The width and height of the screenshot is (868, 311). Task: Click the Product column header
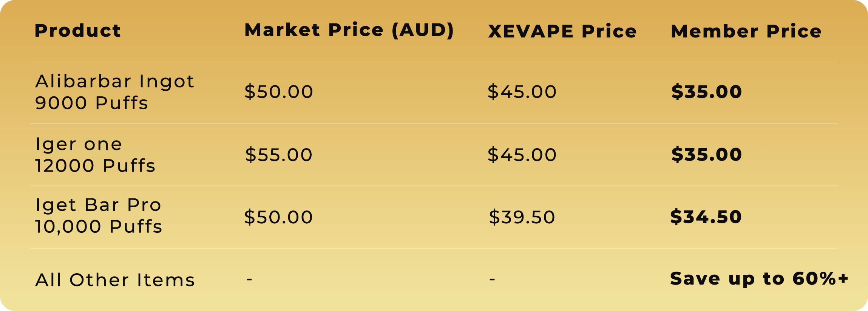77,31
